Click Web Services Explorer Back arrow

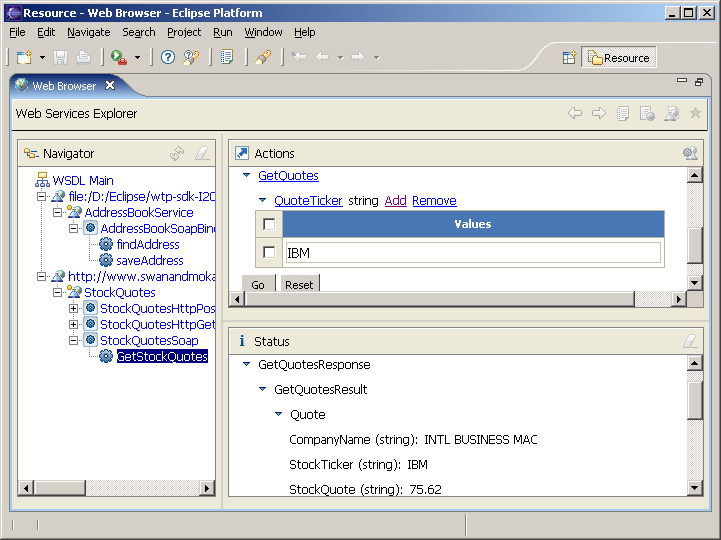pyautogui.click(x=575, y=113)
